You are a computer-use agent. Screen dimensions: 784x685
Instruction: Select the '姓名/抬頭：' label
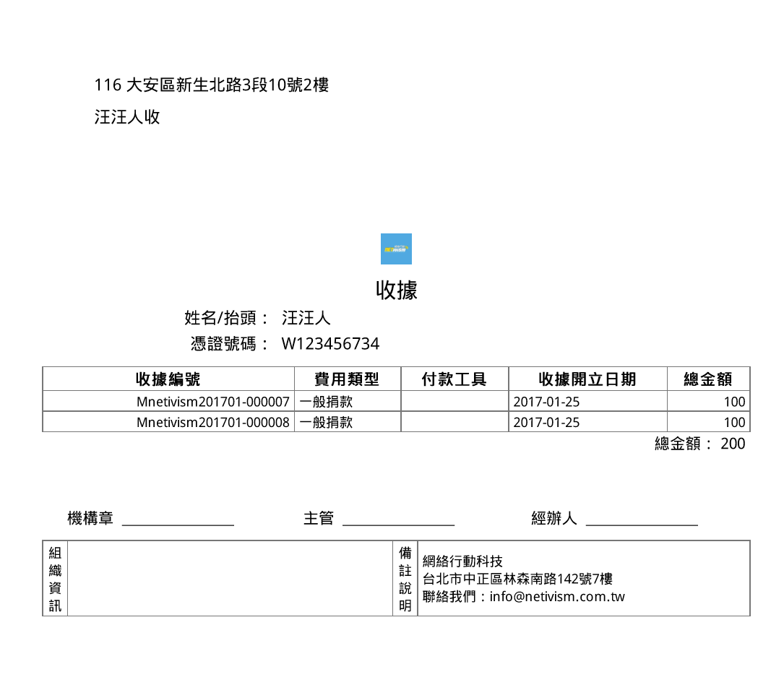[x=227, y=317]
